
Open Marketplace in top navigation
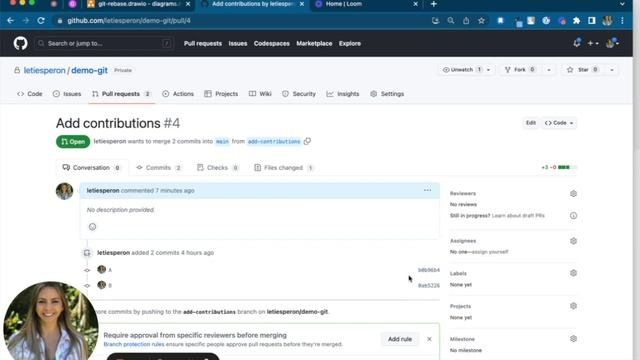[x=314, y=43]
